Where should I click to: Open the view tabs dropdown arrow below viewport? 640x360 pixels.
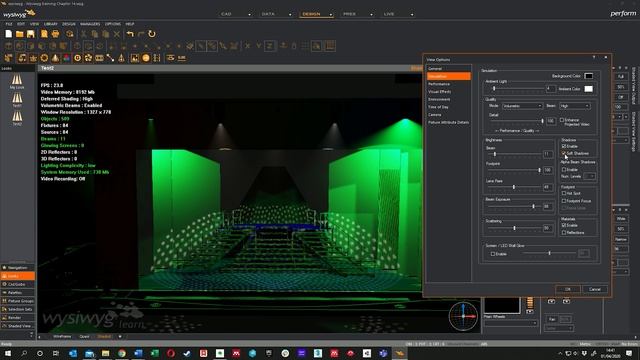tap(120, 337)
